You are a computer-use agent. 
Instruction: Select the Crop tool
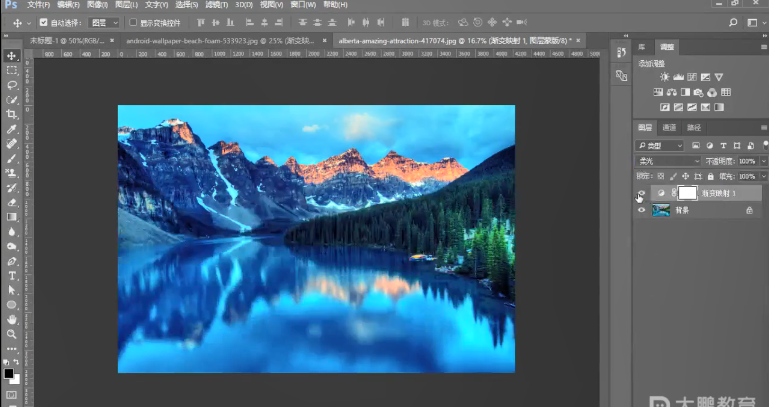click(12, 114)
